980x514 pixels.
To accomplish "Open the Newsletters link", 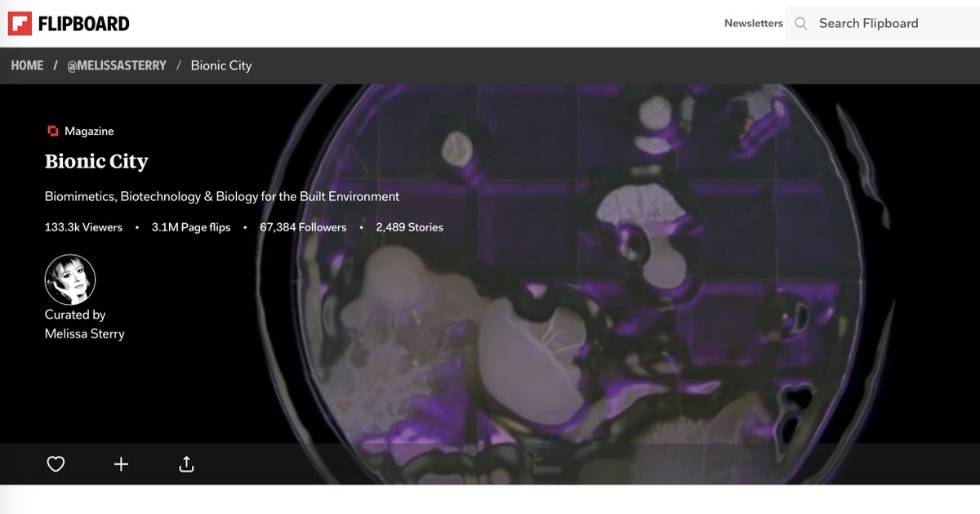I will tap(753, 23).
